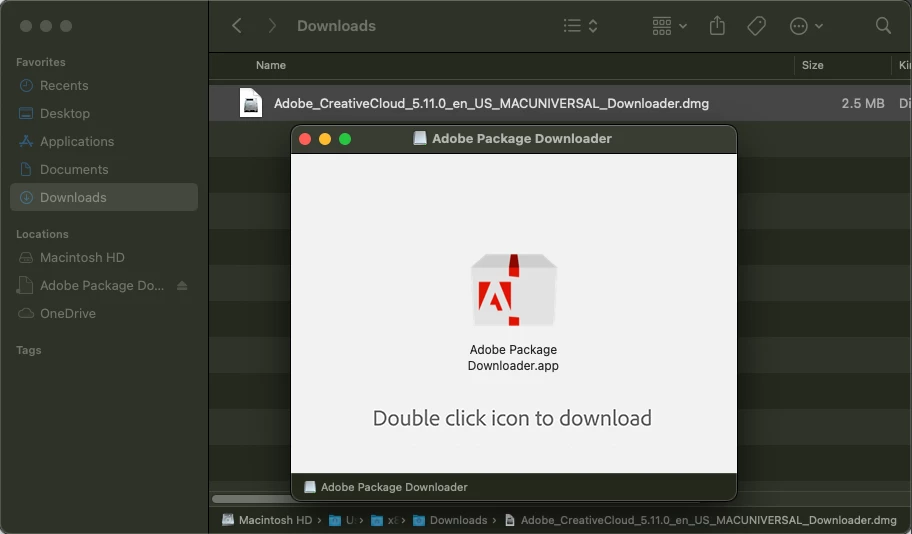
Task: Open the Adobe Package Downloader.app icon
Action: (x=514, y=290)
